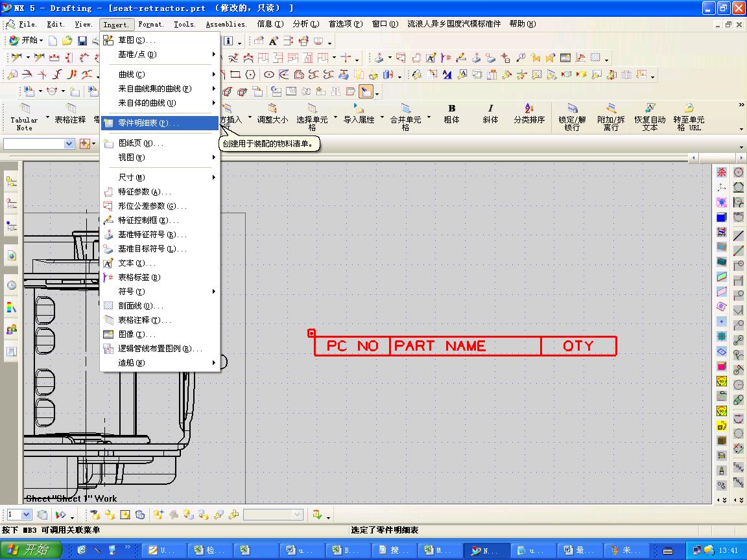Click the 合并单元格 toolbar button
Viewport: 747px width, 560px height.
(405, 117)
